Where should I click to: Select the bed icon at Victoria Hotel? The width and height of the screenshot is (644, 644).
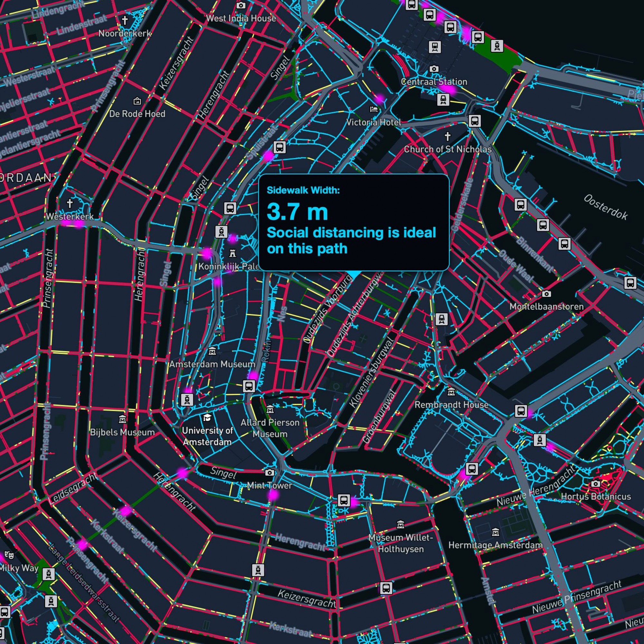click(x=373, y=109)
